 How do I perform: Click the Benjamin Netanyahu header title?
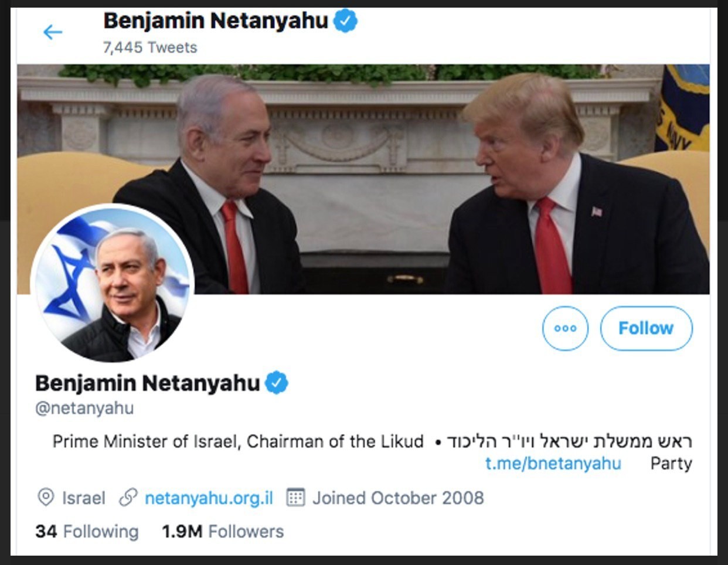(216, 21)
